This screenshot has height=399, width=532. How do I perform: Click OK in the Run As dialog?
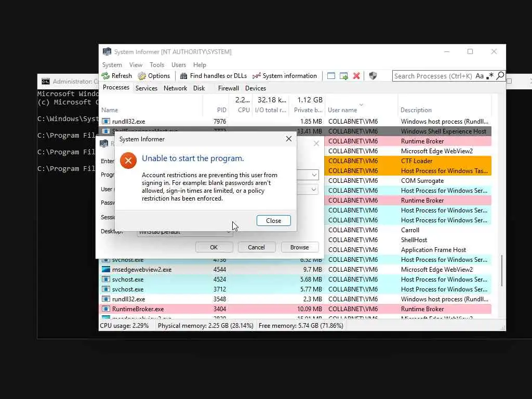[214, 247]
